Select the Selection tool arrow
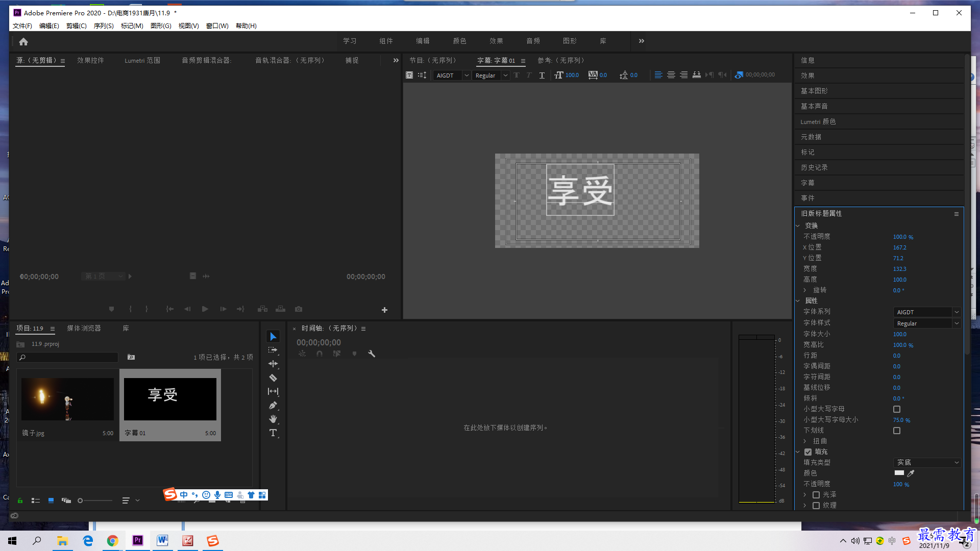 (x=273, y=336)
